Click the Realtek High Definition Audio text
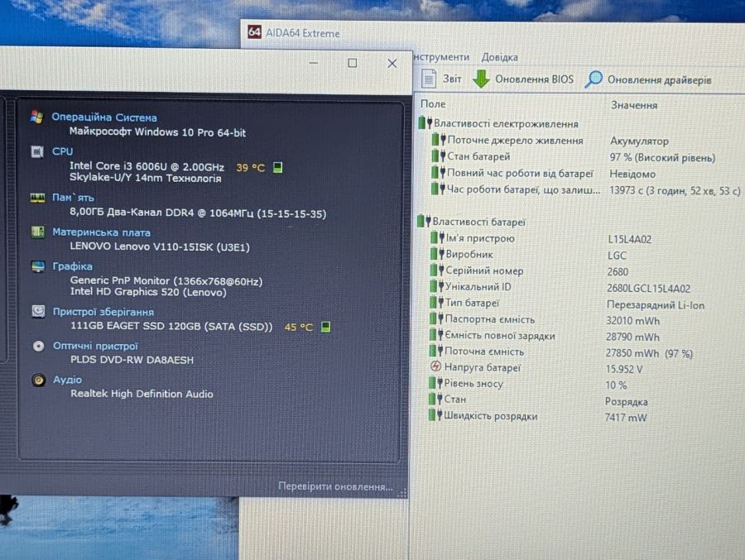The image size is (745, 560). click(142, 393)
